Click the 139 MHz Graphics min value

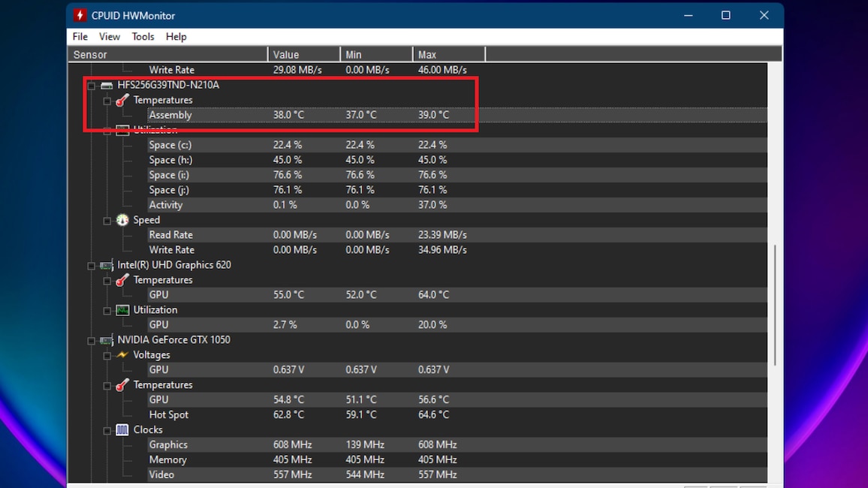coord(364,444)
